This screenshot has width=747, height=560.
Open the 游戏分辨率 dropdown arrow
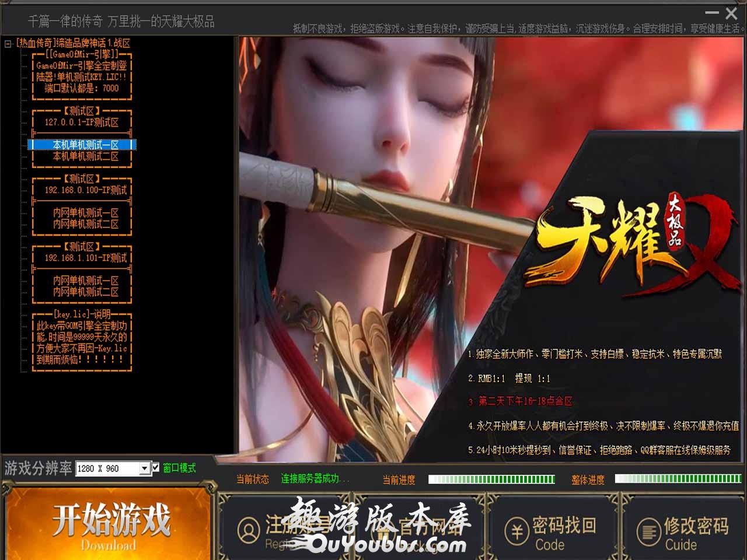tap(145, 468)
